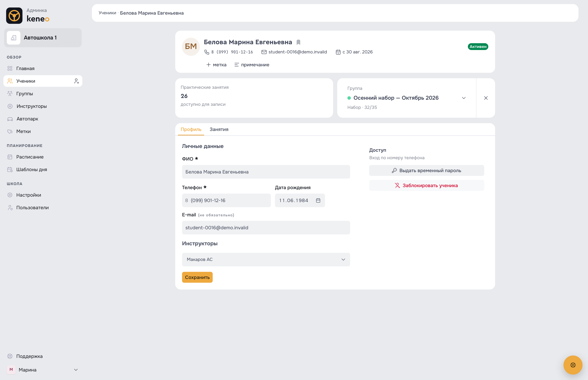The height and width of the screenshot is (380, 588).
Task: Click the floating orange support button
Action: pos(573,365)
